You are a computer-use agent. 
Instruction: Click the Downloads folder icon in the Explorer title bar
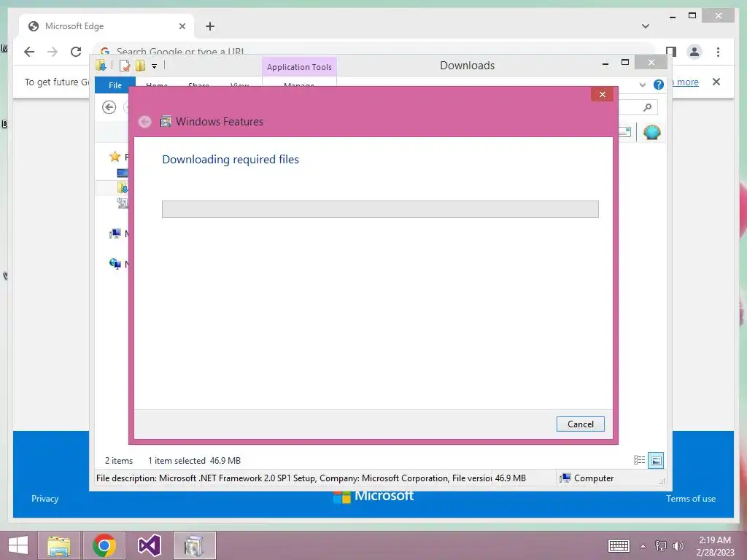click(x=101, y=65)
